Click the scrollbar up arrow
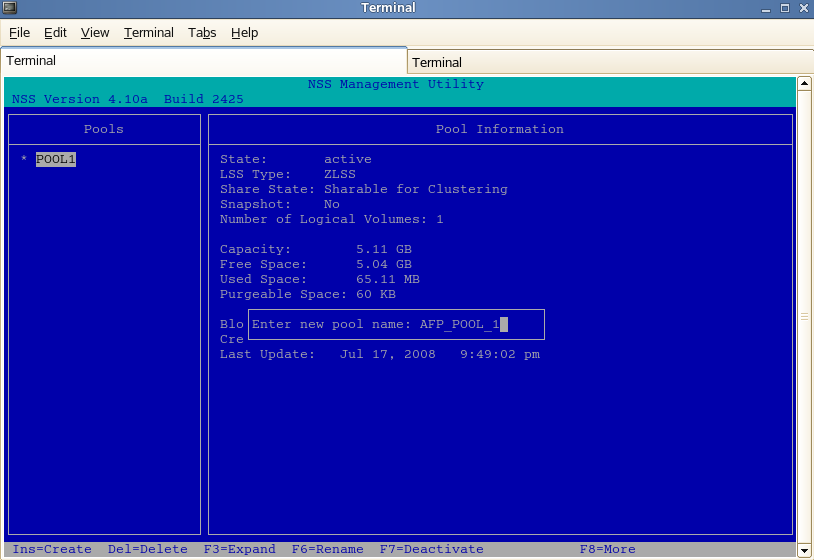The height and width of the screenshot is (560, 814). (804, 83)
